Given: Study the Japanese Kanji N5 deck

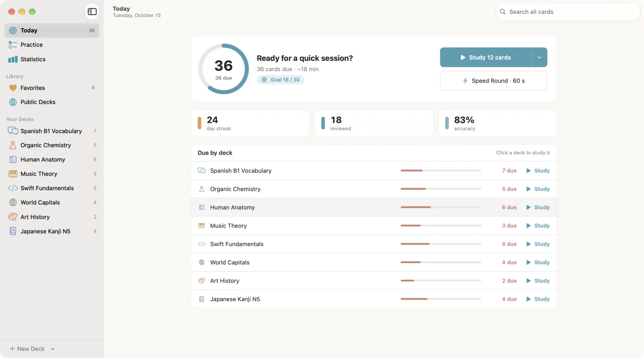Looking at the screenshot, I should (538, 299).
